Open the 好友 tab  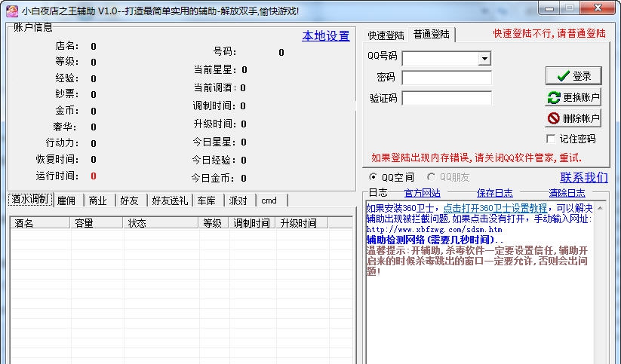(x=130, y=200)
